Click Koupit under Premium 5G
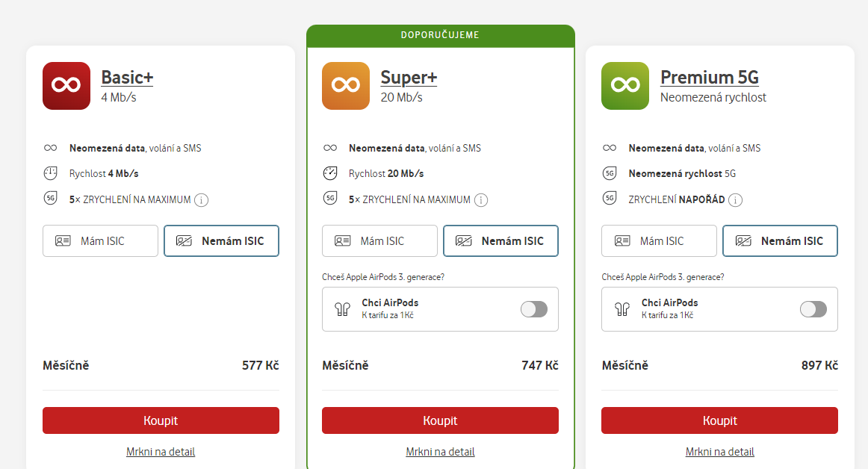 [719, 420]
